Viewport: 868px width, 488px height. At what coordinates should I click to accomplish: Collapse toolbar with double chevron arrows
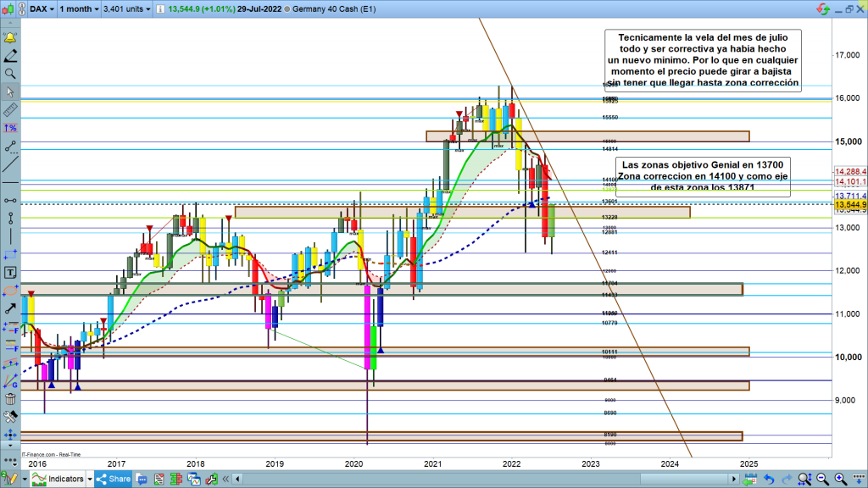pos(10,462)
